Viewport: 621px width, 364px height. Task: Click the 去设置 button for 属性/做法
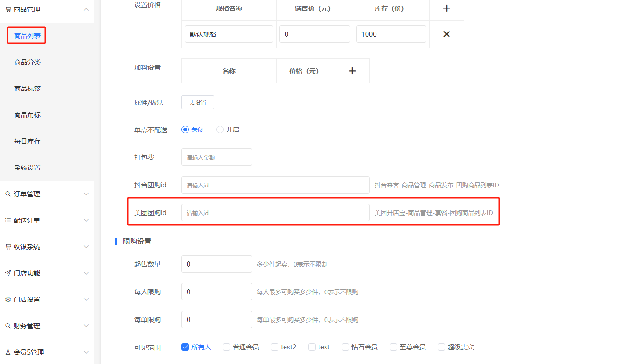click(x=198, y=102)
